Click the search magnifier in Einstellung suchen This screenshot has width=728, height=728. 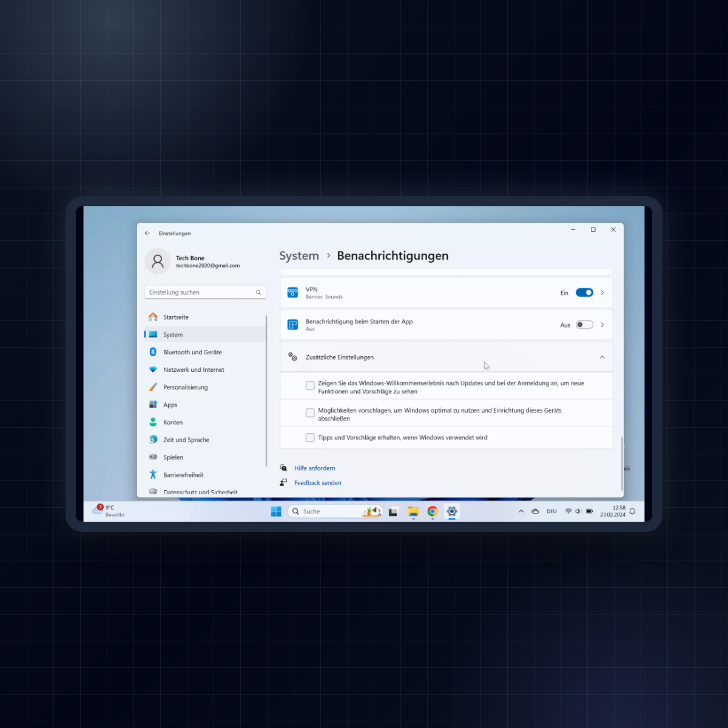(x=258, y=292)
